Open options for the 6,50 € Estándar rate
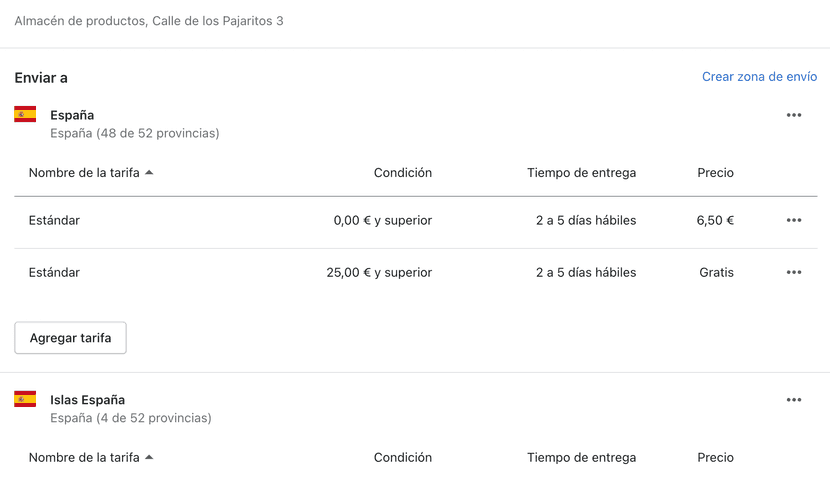This screenshot has height=477, width=830. (794, 220)
